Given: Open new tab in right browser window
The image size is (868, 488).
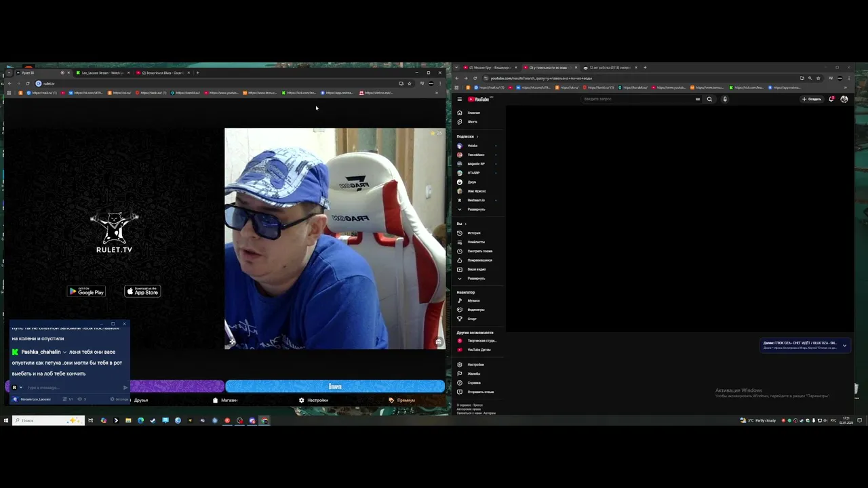Looking at the screenshot, I should 645,68.
